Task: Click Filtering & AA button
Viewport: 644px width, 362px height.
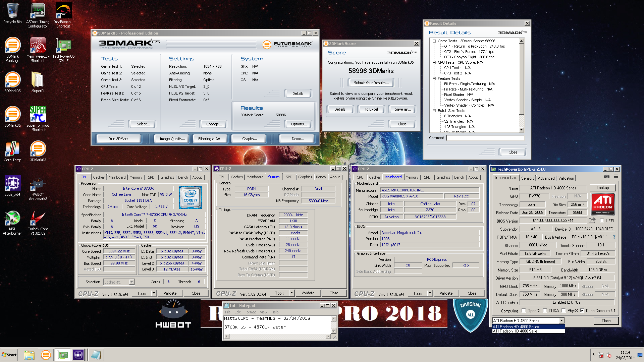Action: click(x=211, y=139)
